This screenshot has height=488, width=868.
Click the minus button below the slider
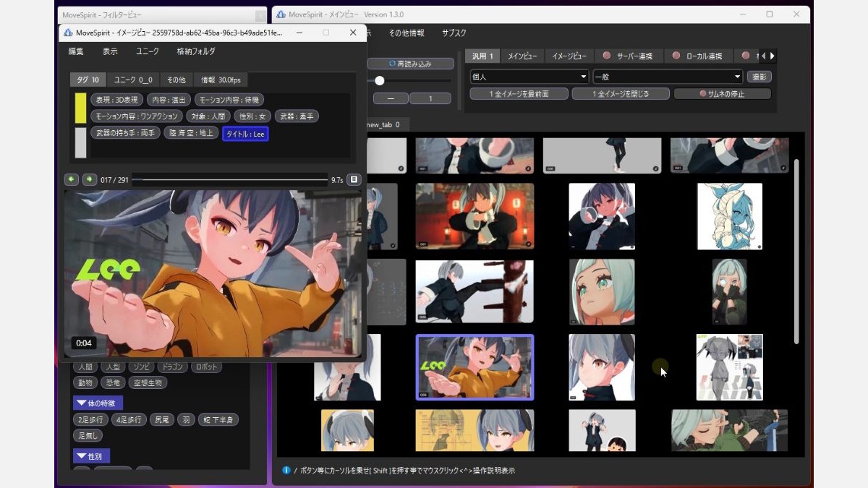[x=391, y=98]
